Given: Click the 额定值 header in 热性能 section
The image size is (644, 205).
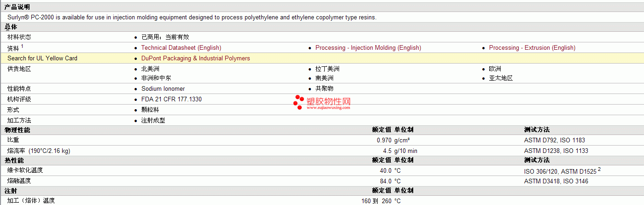Looking at the screenshot, I should [x=382, y=160].
